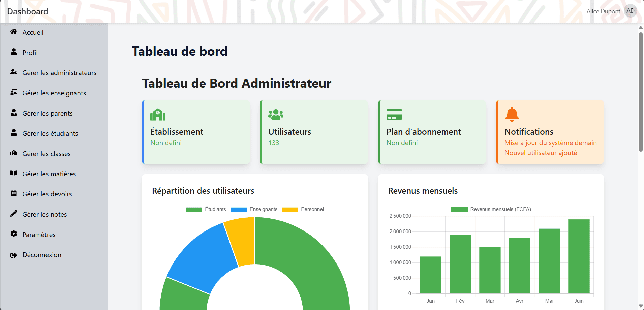Open Gérer les enseignants from the sidebar

pyautogui.click(x=54, y=93)
